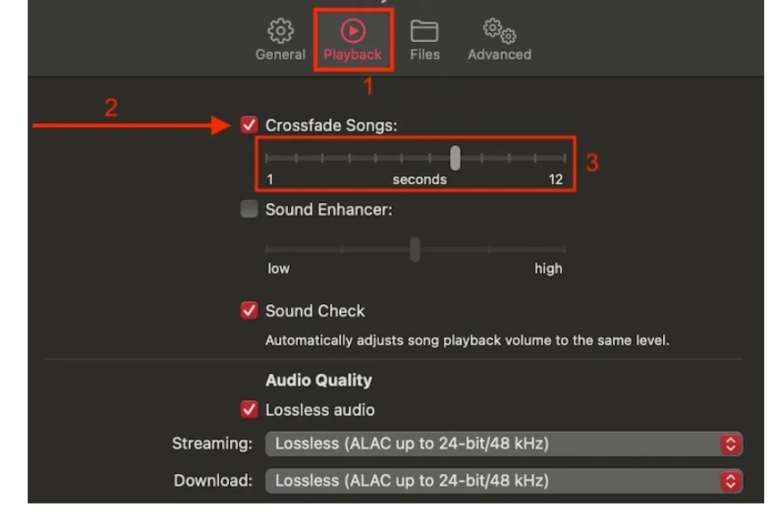
Task: Click the Crossfade Songs label text
Action: 331,125
